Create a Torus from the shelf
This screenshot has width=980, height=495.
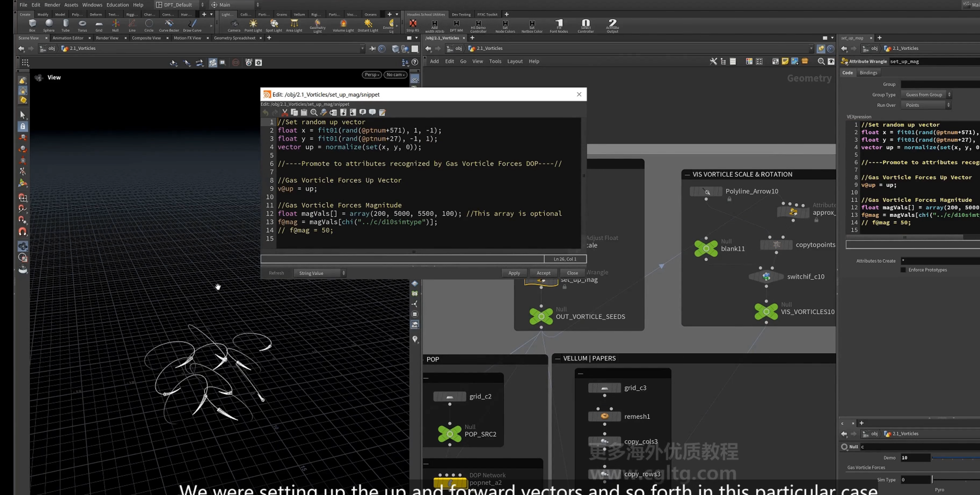[x=82, y=25]
